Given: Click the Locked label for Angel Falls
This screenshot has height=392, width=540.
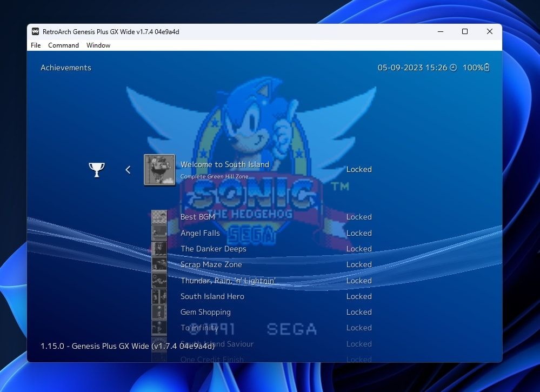Looking at the screenshot, I should [359, 232].
